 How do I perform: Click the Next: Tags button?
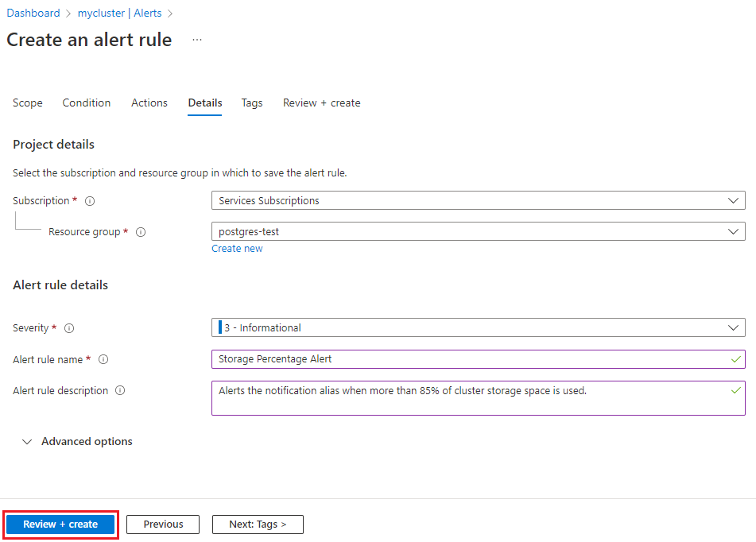pos(257,524)
